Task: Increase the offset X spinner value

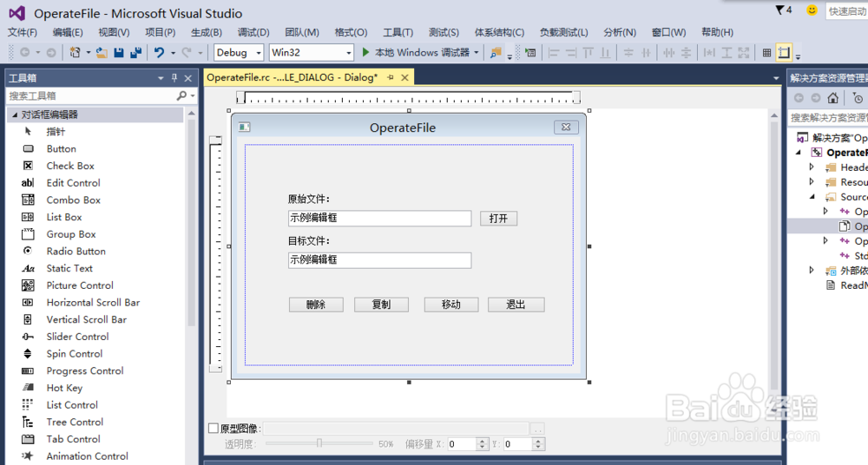Action: tap(483, 442)
